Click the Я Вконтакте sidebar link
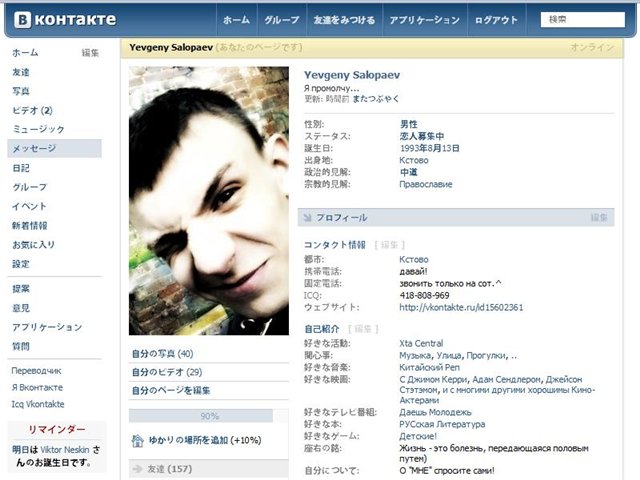Viewport: 640px width, 480px height. [37, 387]
